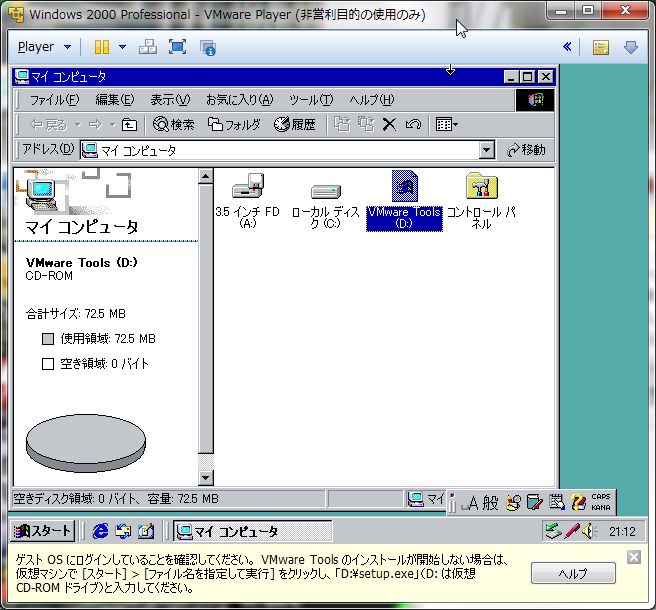
Task: Click the IME pen tray icon
Action: point(571,531)
